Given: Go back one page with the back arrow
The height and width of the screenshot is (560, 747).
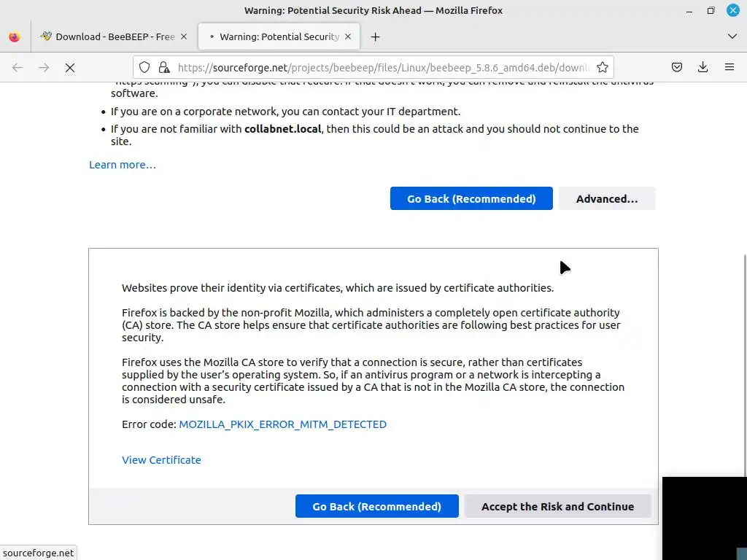Looking at the screenshot, I should click(x=18, y=68).
